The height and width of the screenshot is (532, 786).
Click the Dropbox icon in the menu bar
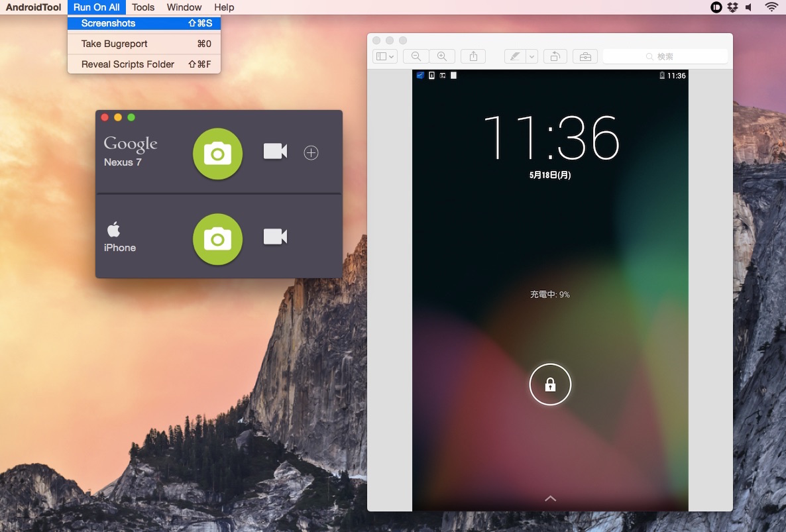click(x=732, y=7)
